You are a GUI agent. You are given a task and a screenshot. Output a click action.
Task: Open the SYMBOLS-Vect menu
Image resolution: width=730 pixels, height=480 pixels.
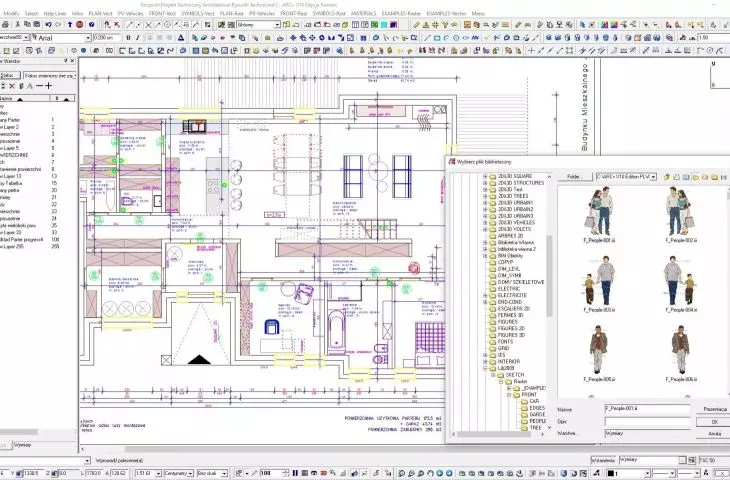198,14
